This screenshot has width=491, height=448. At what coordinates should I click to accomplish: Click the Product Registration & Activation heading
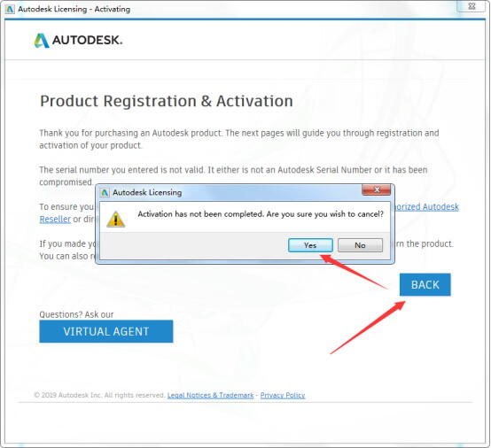point(167,101)
